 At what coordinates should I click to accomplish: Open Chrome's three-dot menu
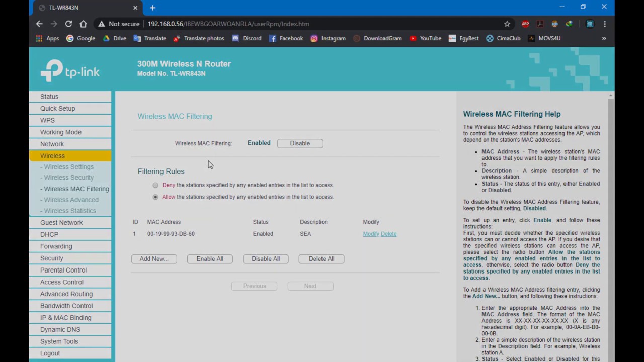point(605,24)
